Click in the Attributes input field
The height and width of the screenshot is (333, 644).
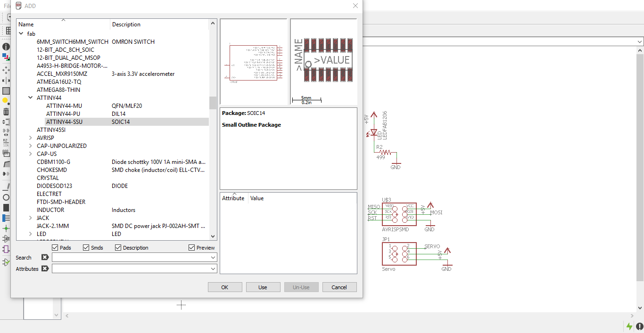(x=131, y=268)
